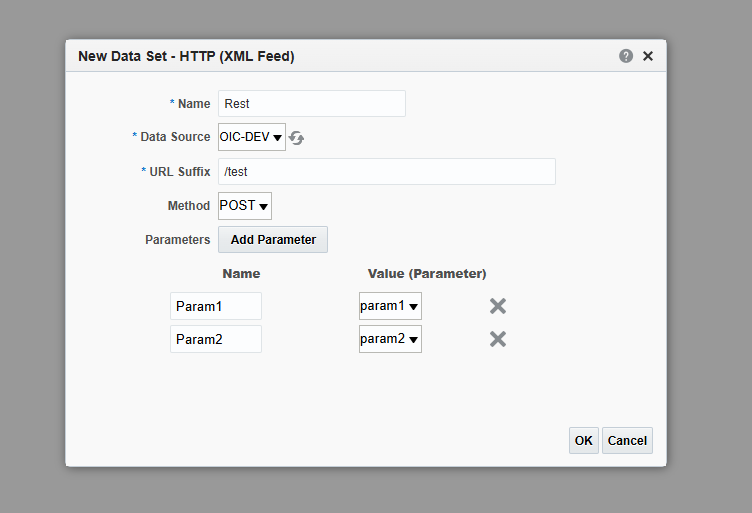Click the URL Suffix text field
The width and height of the screenshot is (752, 513).
pyautogui.click(x=387, y=171)
